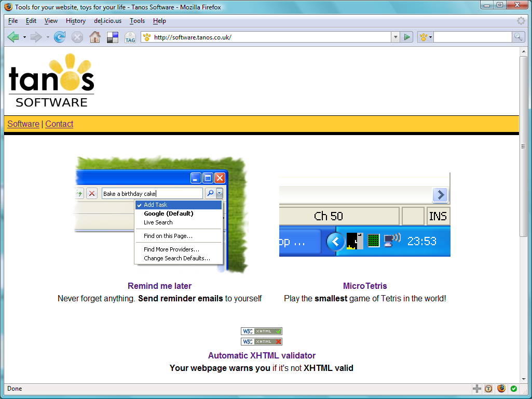
Task: Click the green Back arrow button
Action: coord(13,37)
